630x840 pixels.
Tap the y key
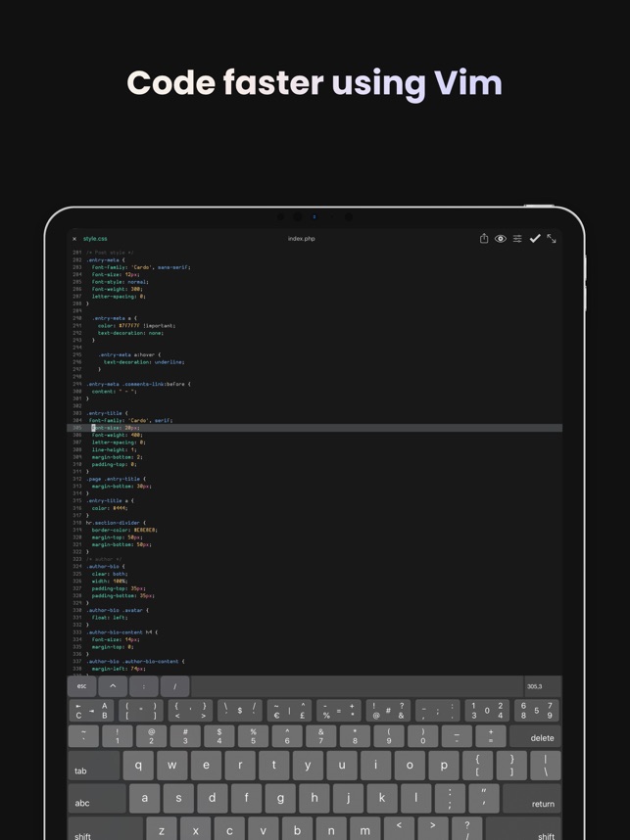(x=308, y=765)
